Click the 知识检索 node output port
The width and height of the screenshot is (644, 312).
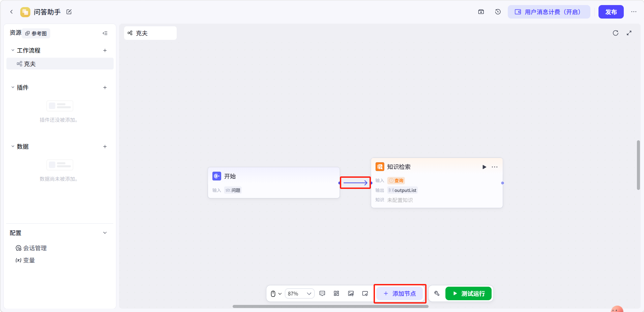502,183
